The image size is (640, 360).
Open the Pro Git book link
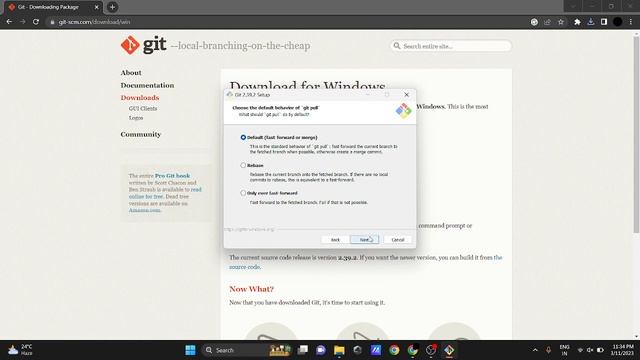pyautogui.click(x=172, y=176)
